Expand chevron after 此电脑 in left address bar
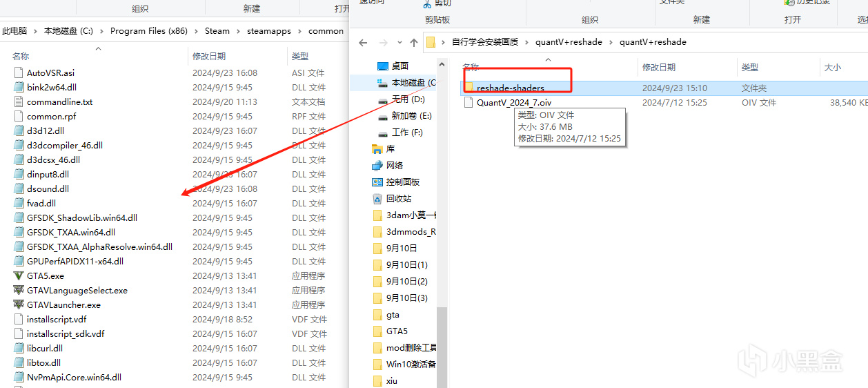Viewport: 868px width, 388px height. (36, 31)
